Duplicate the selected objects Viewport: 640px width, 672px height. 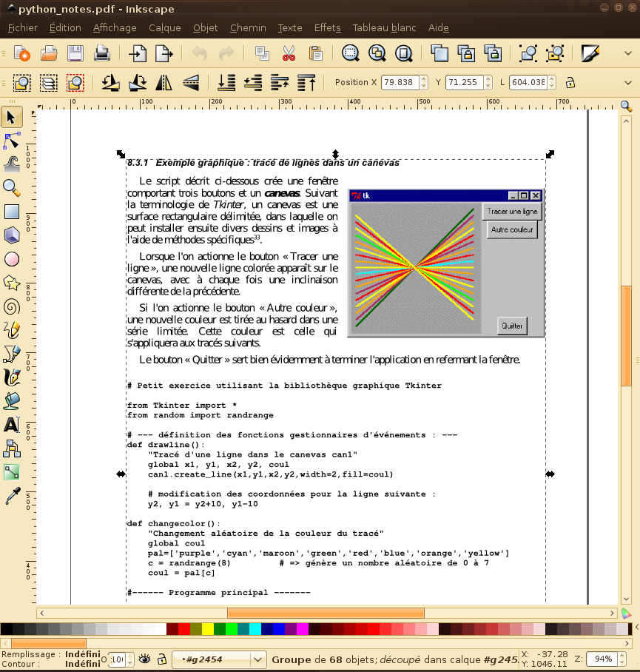click(439, 53)
